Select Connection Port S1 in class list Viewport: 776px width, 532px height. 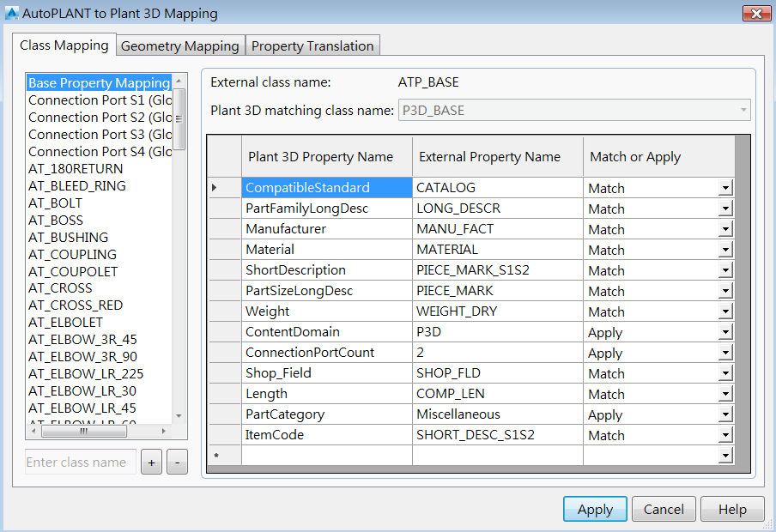click(99, 100)
